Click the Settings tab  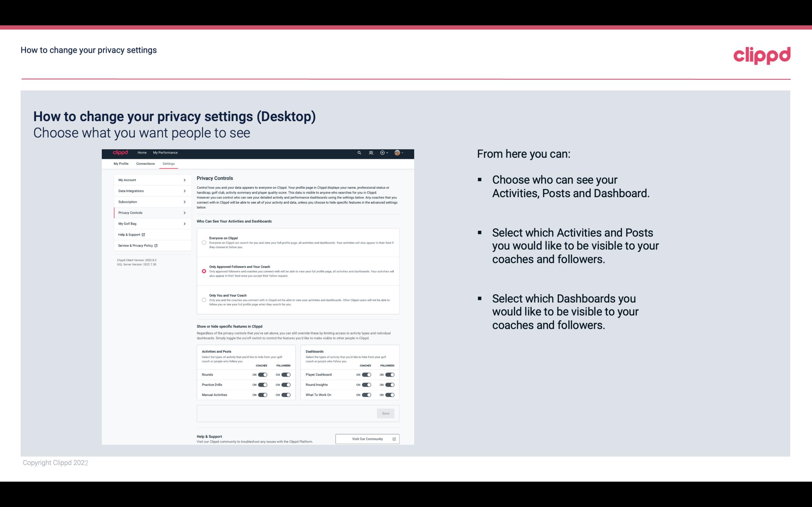(169, 163)
